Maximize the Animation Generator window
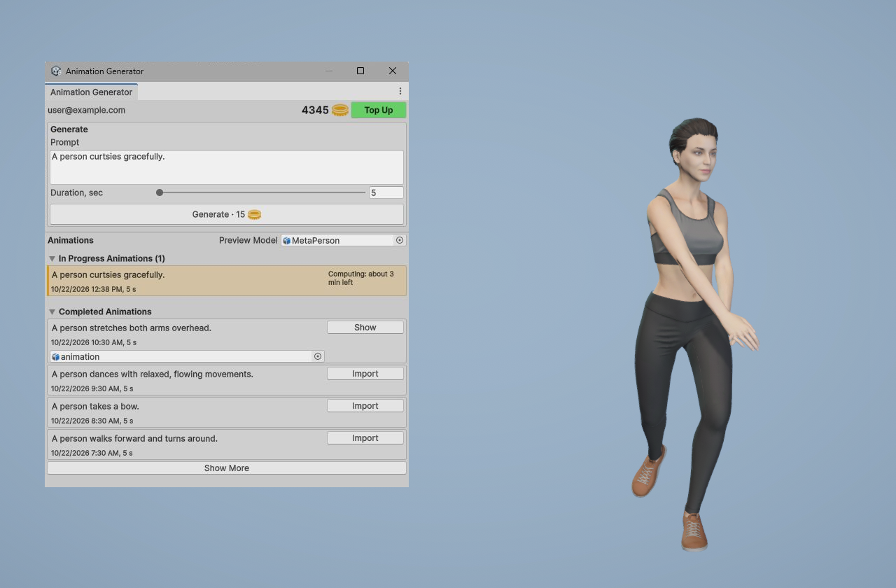This screenshot has height=588, width=896. 360,71
